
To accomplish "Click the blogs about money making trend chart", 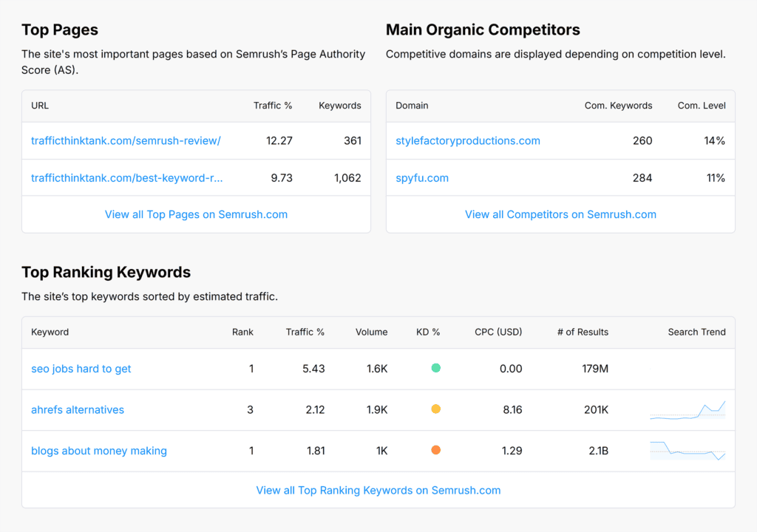I will coord(688,451).
